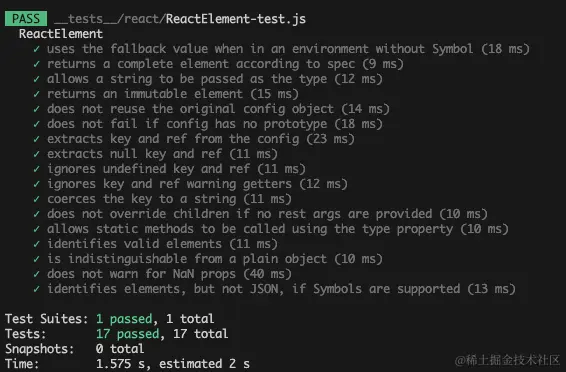Screen dimensions: 566x372
Task: Click 'is indistinguishable from a plain object' line
Action: (x=215, y=259)
